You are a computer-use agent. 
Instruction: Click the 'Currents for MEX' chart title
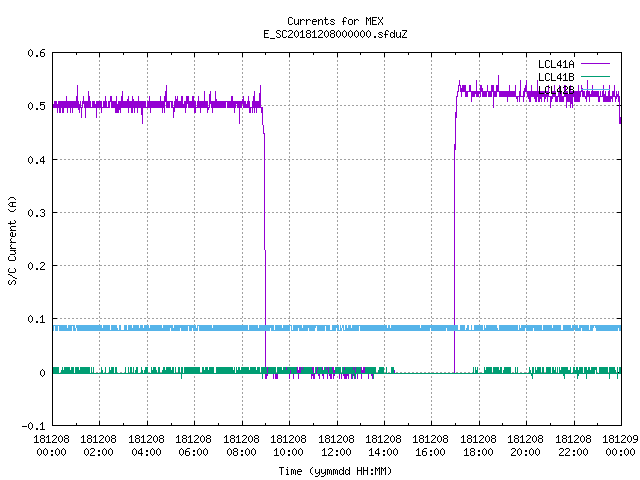point(335,21)
